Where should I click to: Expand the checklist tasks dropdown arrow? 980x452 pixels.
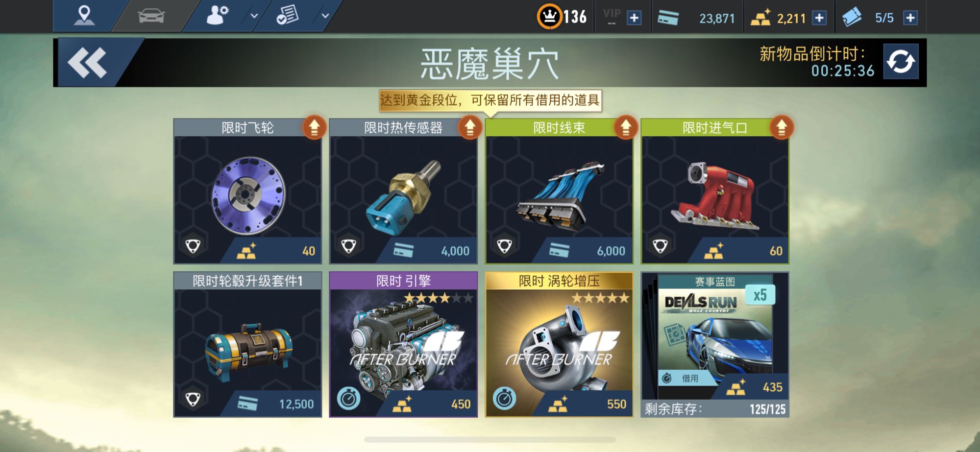click(x=325, y=16)
